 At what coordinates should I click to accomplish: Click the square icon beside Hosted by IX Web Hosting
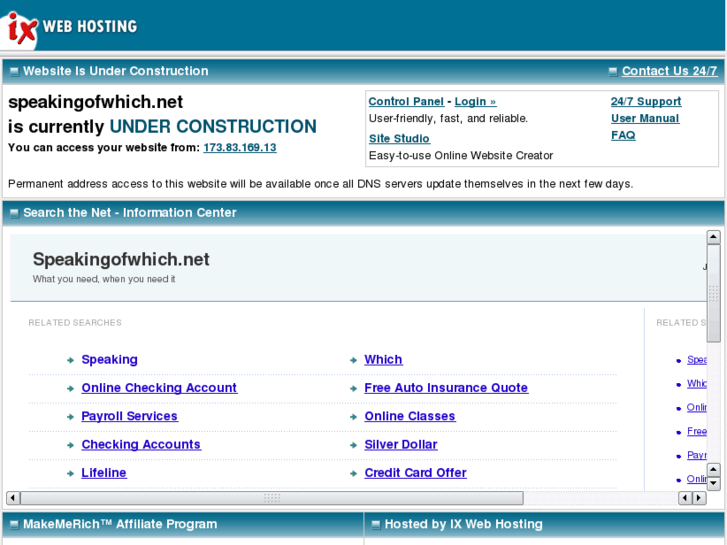pyautogui.click(x=376, y=525)
